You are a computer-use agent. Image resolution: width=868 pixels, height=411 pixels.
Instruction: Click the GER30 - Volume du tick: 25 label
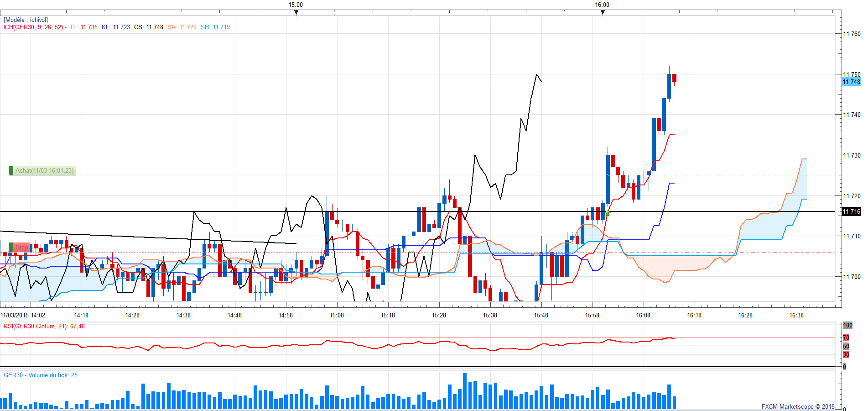41,375
